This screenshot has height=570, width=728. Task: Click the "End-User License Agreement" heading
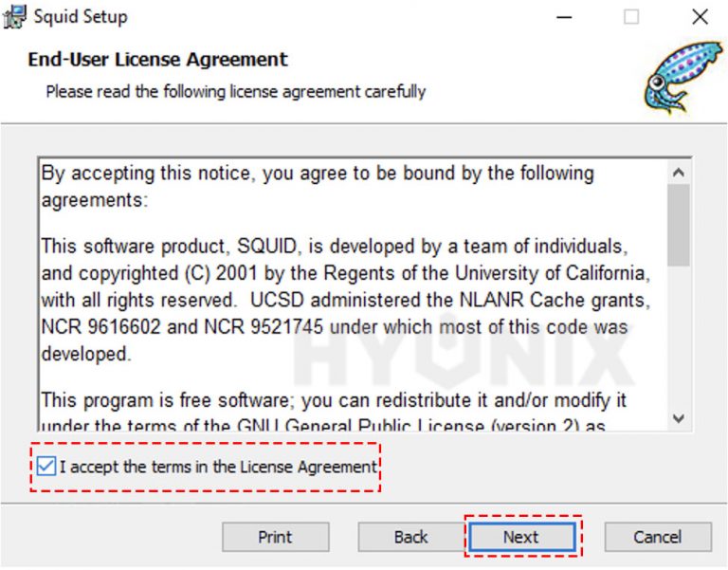click(x=157, y=59)
